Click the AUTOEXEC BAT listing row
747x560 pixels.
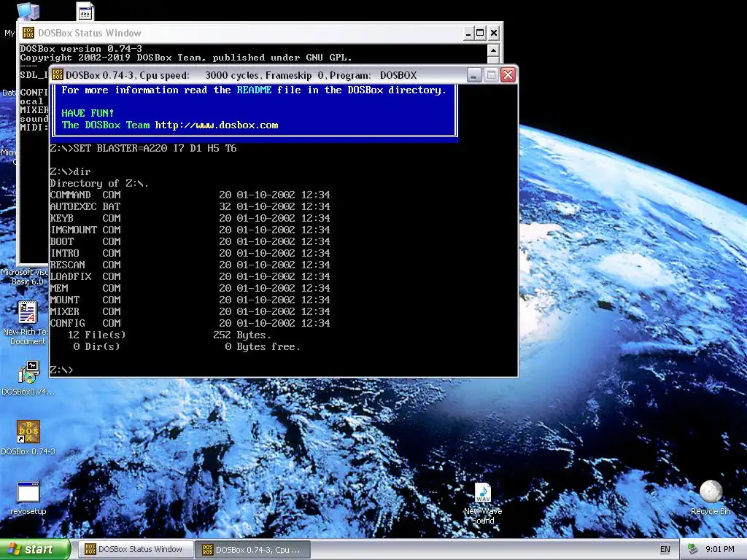[x=190, y=206]
